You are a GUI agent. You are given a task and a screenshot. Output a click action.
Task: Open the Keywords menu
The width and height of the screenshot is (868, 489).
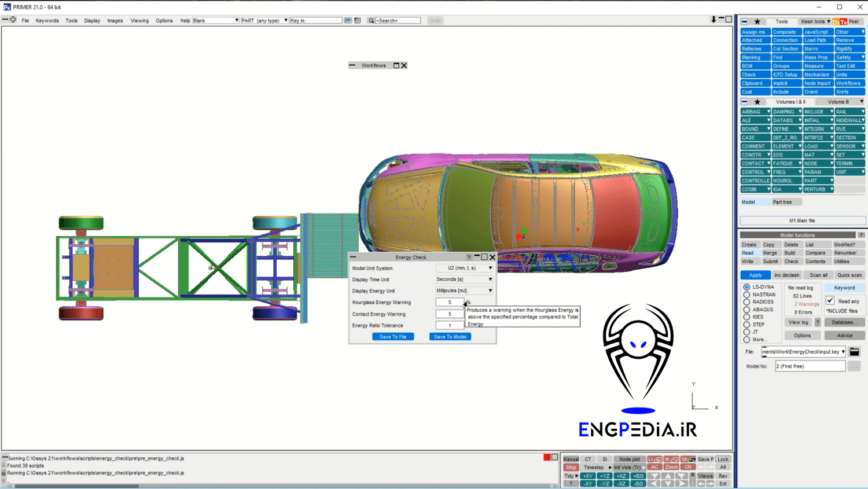point(47,21)
